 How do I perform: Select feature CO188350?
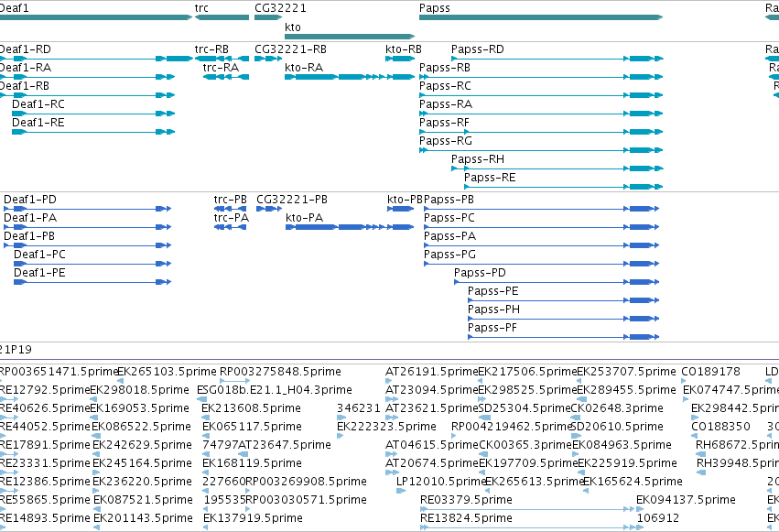(x=720, y=427)
